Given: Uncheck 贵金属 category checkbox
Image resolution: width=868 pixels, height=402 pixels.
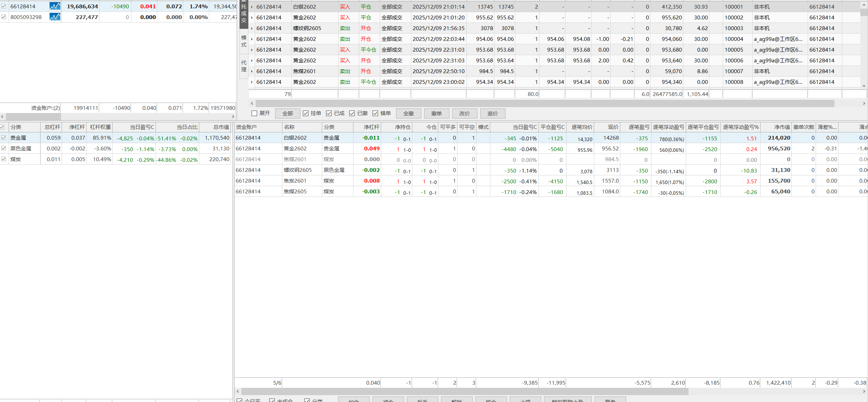Looking at the screenshot, I should (3, 138).
